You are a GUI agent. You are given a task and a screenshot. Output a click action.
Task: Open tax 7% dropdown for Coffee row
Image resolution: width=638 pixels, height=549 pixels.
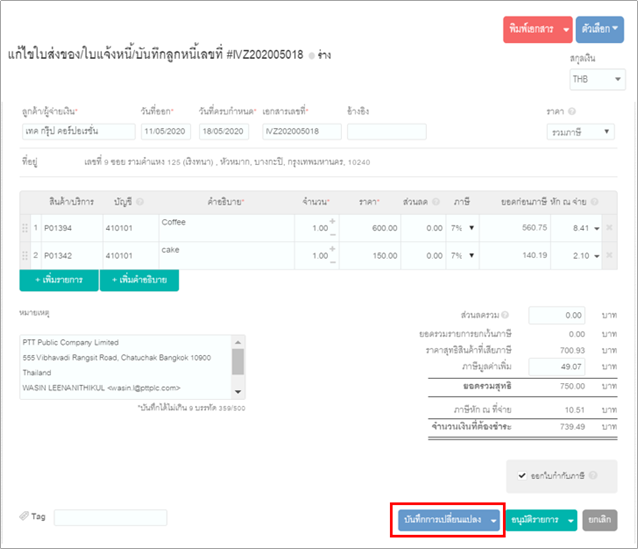[x=463, y=228]
